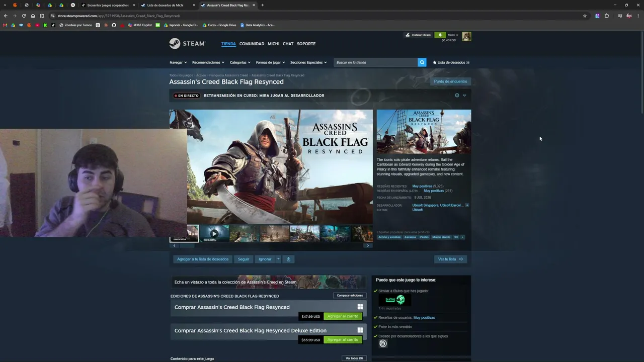
Task: Open Steam notifications bell
Action: (440, 35)
